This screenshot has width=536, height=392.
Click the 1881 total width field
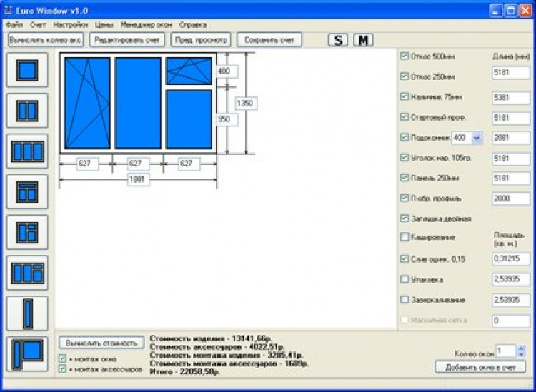138,179
